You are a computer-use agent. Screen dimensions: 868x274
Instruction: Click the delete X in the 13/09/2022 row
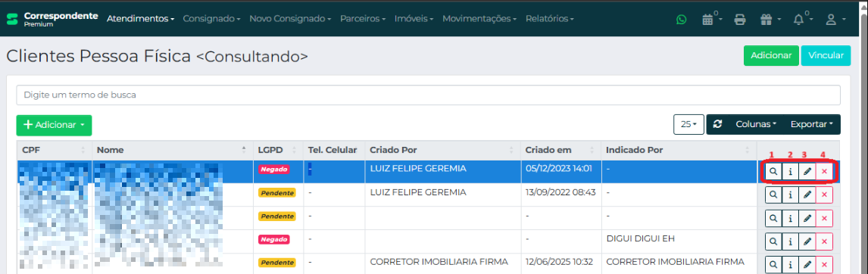(x=824, y=195)
